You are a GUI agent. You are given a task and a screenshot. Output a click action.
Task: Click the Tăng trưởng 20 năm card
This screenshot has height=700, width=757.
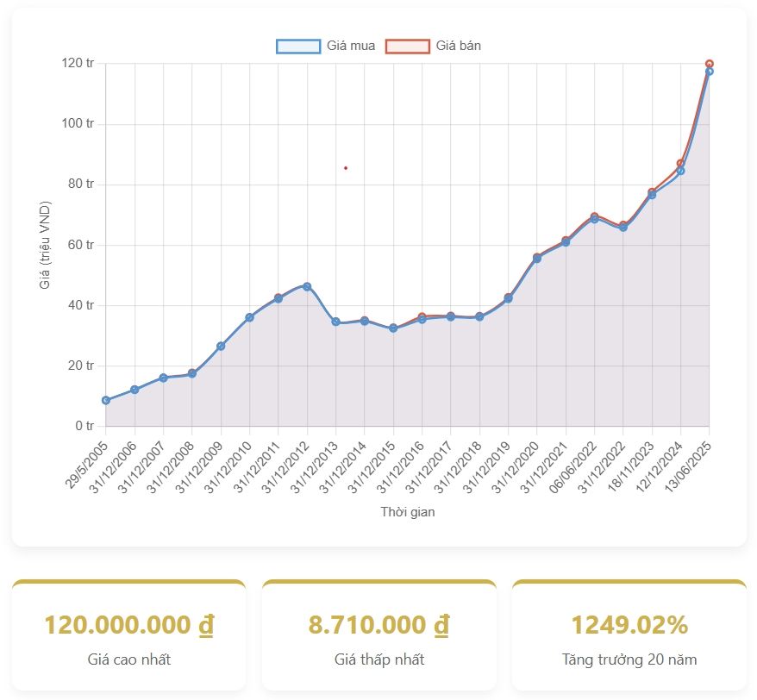click(x=629, y=634)
